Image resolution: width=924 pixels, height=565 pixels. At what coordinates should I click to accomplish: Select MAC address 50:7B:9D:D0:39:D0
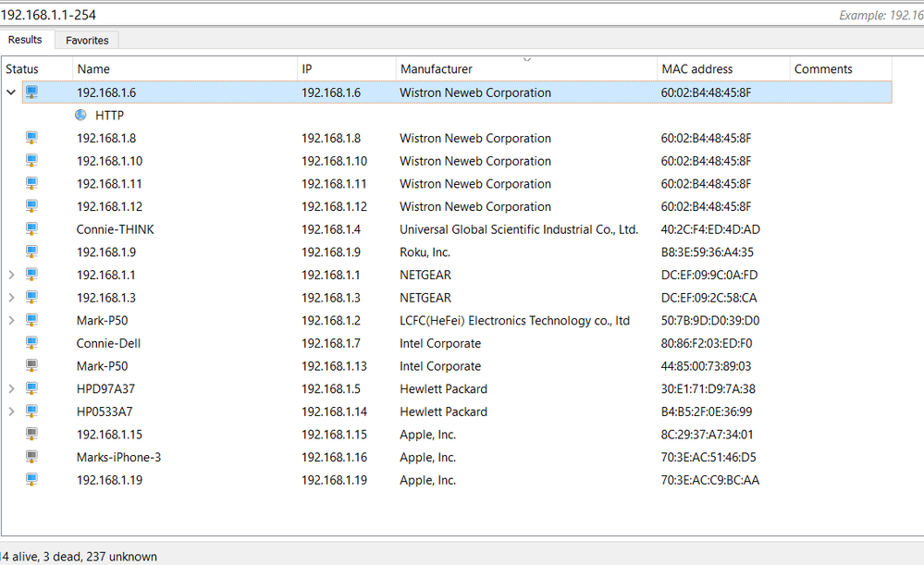(x=710, y=321)
